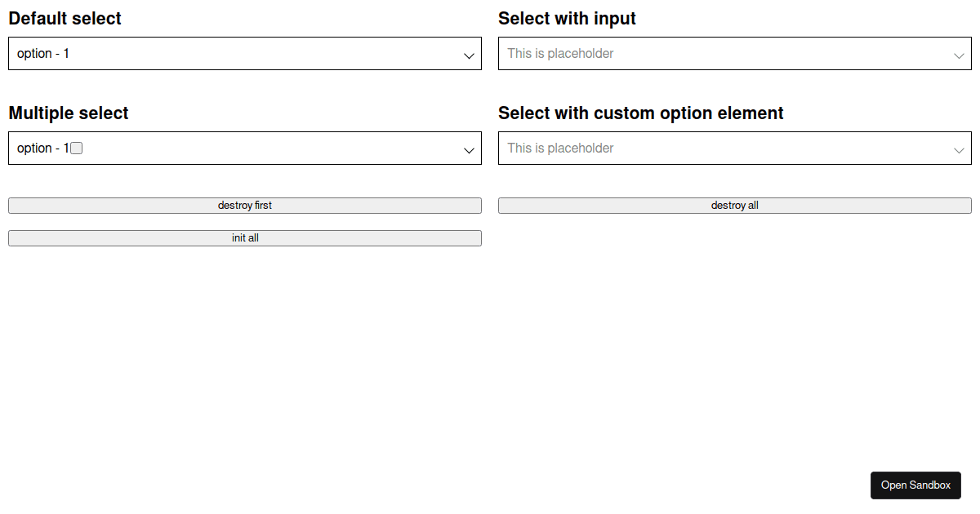Click the chevron icon in Select with input
Viewport: 980px width, 514px height.
click(959, 55)
